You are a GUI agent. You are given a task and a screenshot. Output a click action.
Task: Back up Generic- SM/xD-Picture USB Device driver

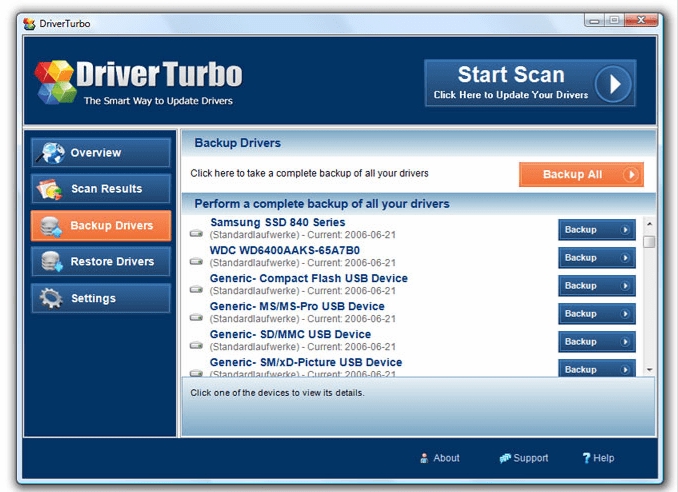pos(597,368)
